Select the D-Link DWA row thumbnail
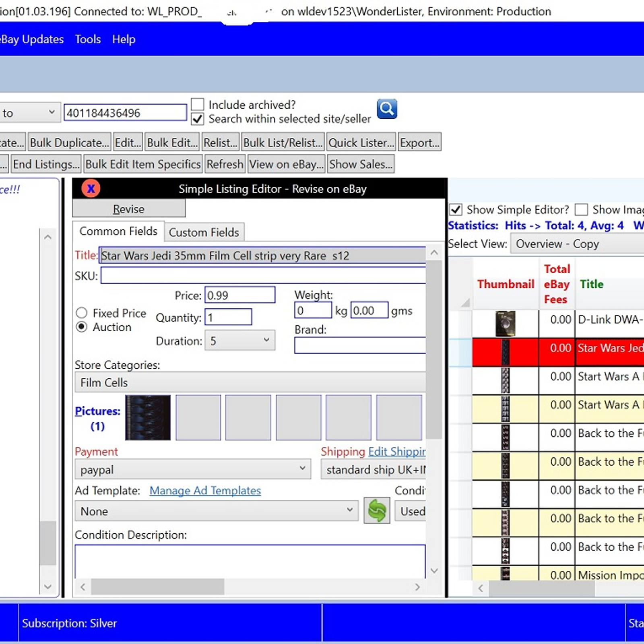Screen dimensions: 644x644 tap(505, 323)
